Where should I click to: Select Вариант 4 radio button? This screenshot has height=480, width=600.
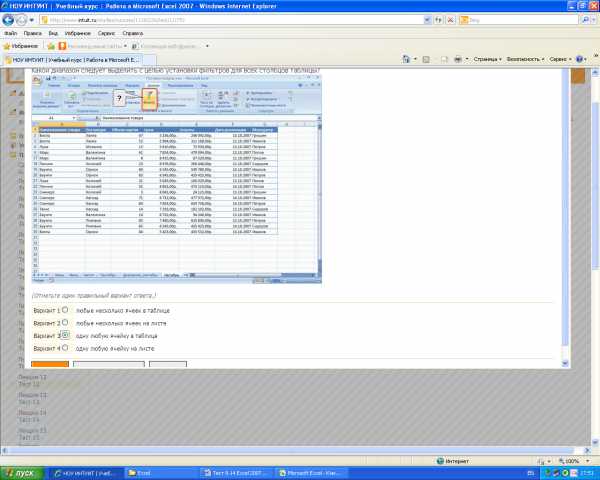coord(65,348)
